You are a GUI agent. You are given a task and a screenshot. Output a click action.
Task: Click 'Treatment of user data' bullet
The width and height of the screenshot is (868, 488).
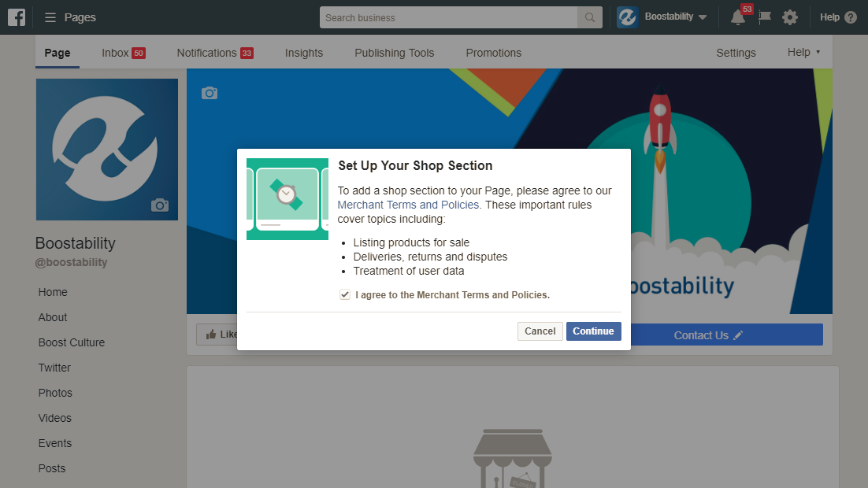pos(409,271)
